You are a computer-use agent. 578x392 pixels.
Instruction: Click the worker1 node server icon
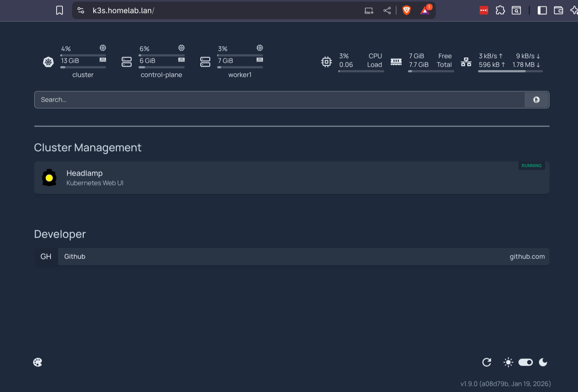coord(205,62)
